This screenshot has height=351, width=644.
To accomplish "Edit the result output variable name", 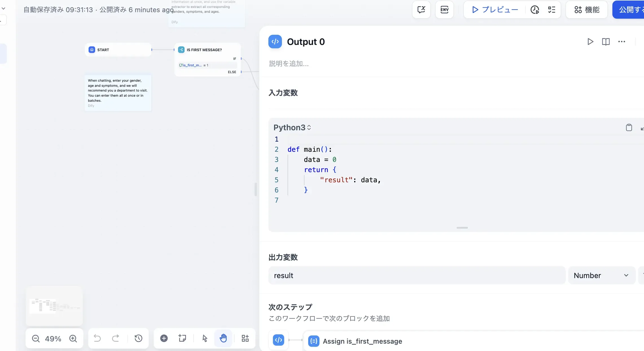I will pos(417,275).
